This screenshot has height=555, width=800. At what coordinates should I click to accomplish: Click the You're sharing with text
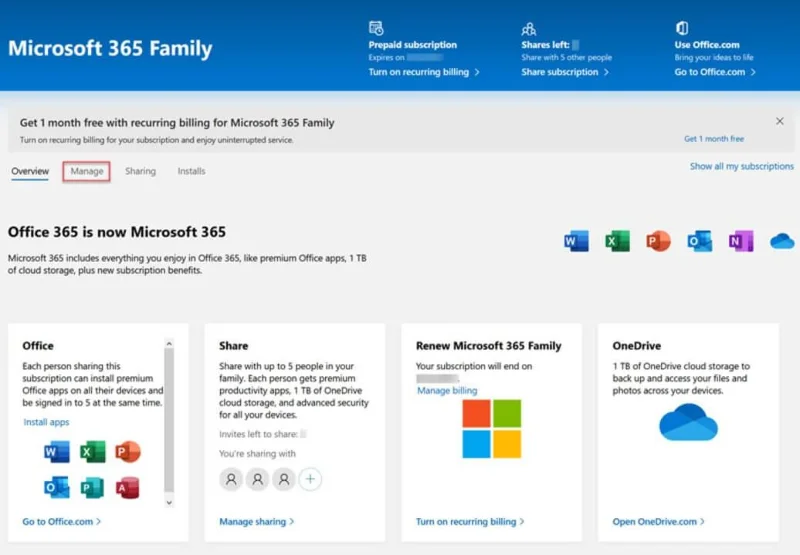(x=257, y=453)
